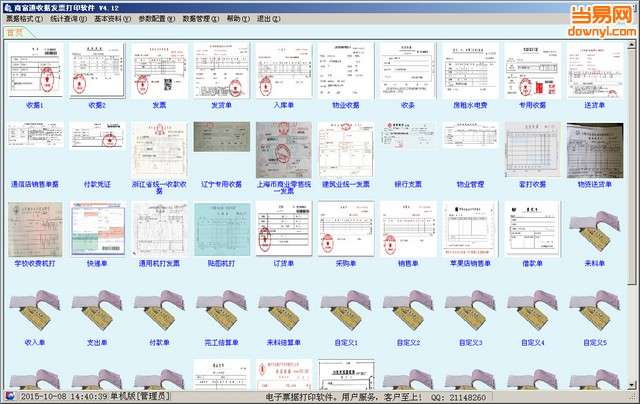
Task: Open the 入库单 template thumbnail
Action: point(284,71)
